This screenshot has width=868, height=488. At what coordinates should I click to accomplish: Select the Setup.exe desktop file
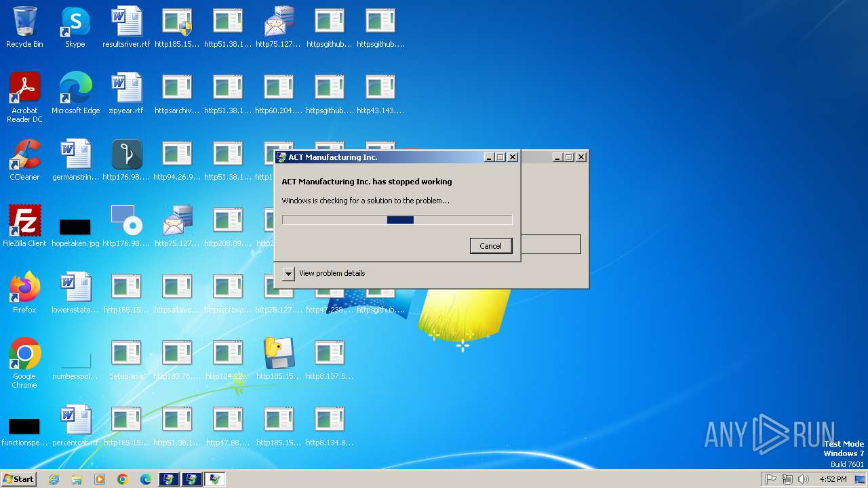[126, 360]
